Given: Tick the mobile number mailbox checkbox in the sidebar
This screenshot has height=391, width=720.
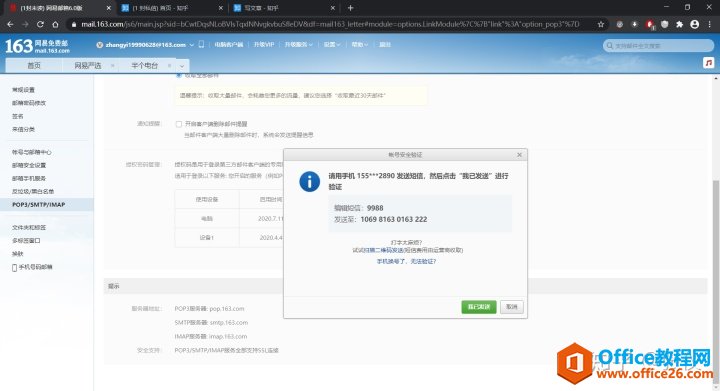Looking at the screenshot, I should coord(15,268).
